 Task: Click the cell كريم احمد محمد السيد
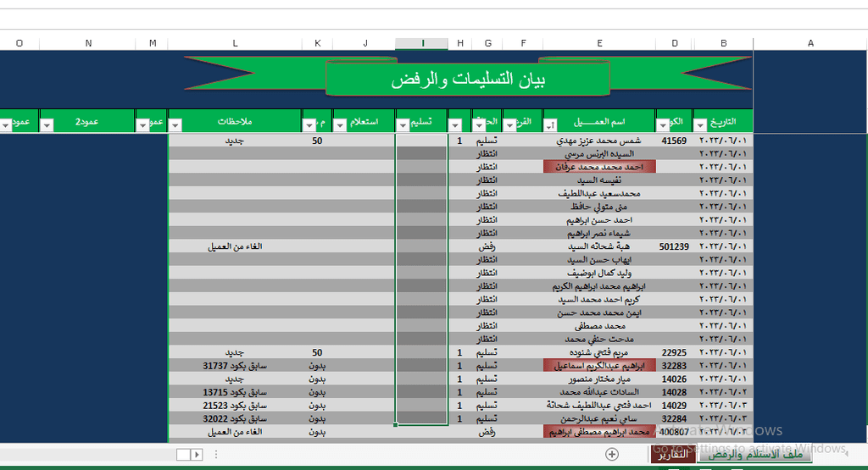coord(599,299)
